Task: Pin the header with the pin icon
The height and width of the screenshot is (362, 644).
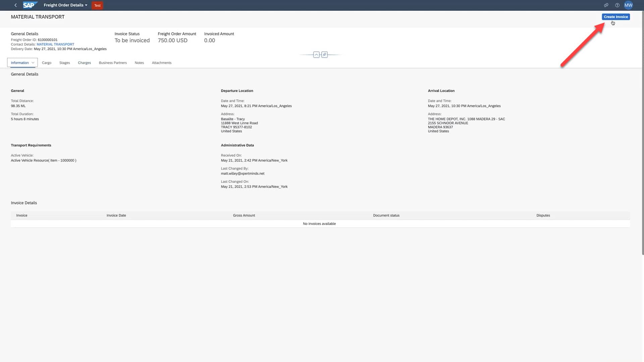Action: click(324, 55)
